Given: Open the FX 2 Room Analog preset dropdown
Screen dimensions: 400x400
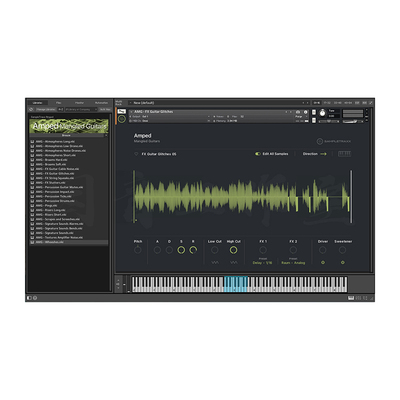Looking at the screenshot, I should pos(293,263).
